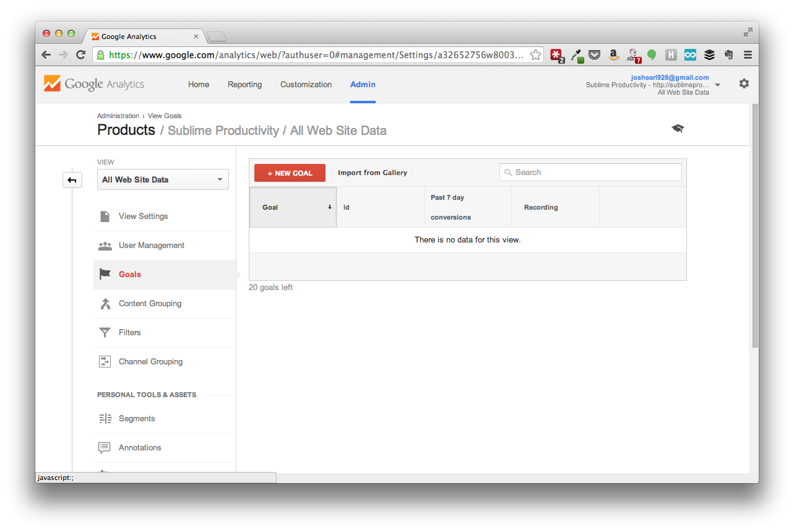
Task: Click the + NEW GOAL button
Action: [290, 173]
